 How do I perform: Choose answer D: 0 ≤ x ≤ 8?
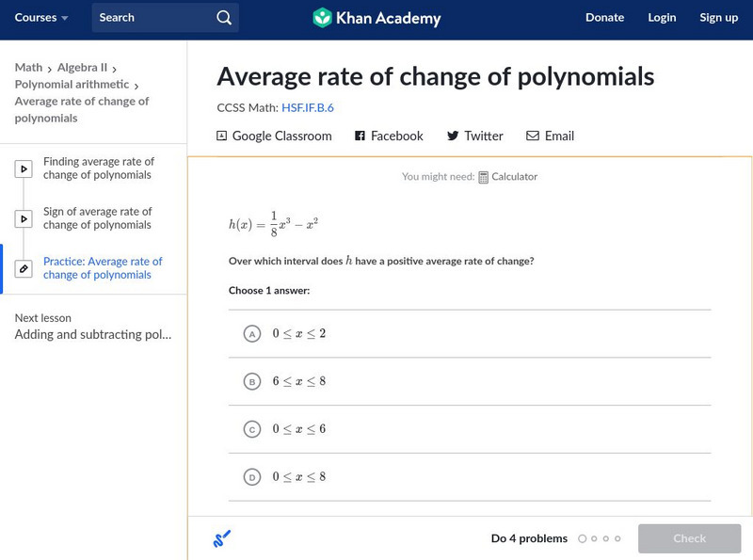251,477
